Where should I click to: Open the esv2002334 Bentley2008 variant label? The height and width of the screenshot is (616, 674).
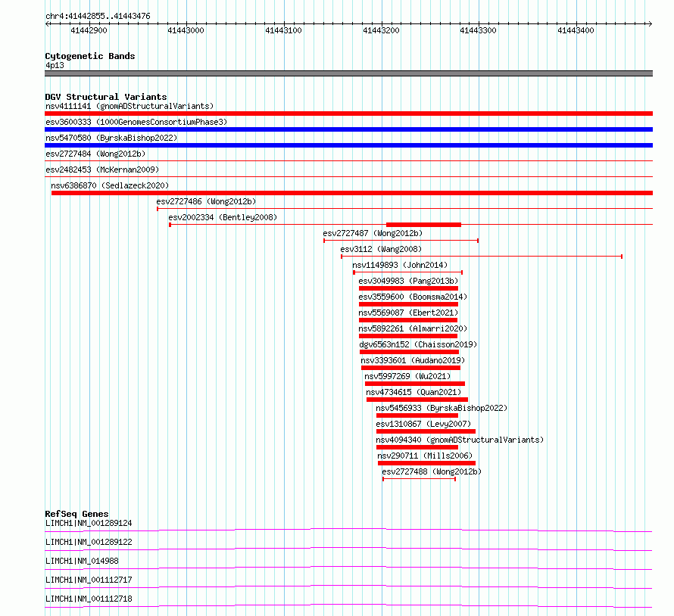[223, 217]
